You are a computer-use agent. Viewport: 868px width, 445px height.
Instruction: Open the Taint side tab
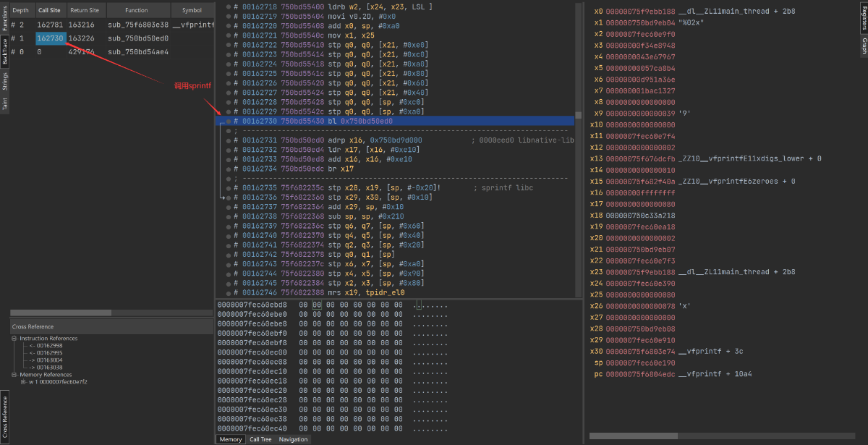coord(4,104)
